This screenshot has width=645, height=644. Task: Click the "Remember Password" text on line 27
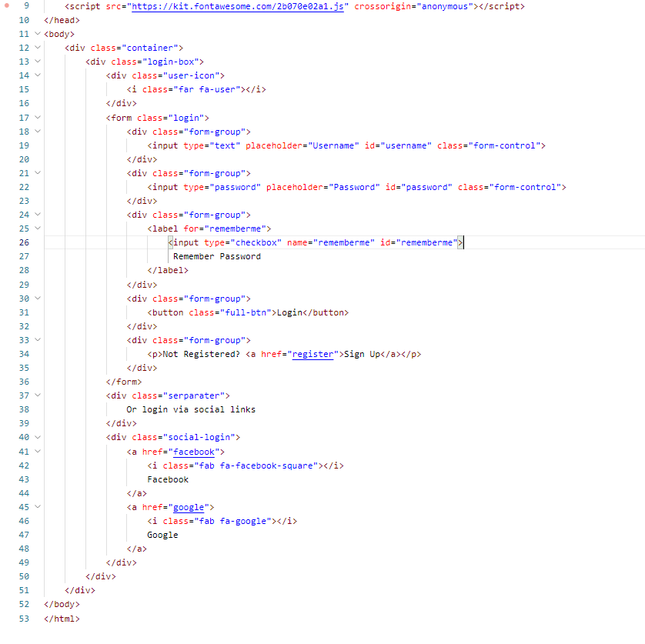[217, 257]
